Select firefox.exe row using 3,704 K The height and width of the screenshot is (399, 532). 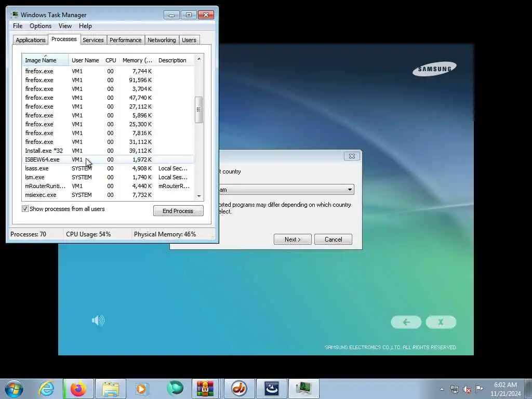pos(109,89)
